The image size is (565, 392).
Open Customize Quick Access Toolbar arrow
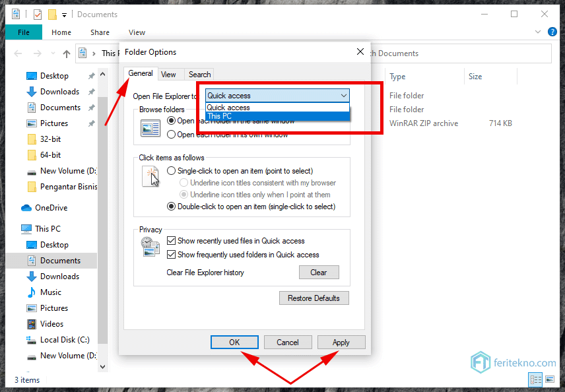tap(64, 15)
